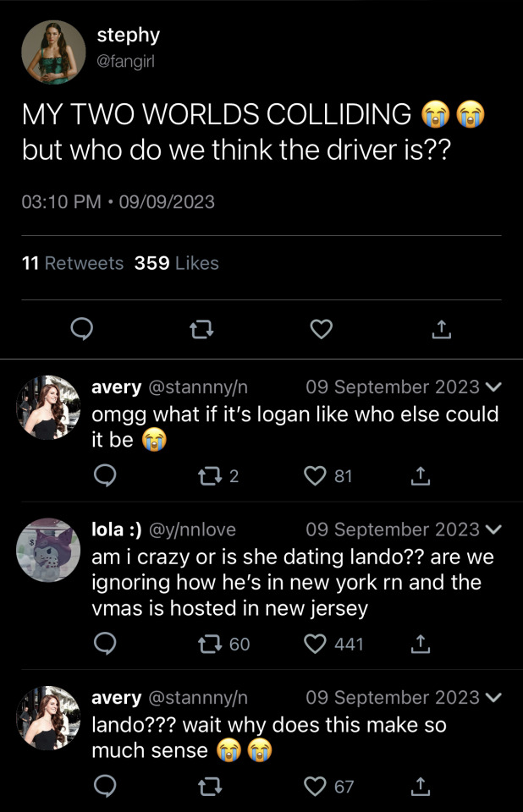View the 11 Retweets list

(73, 263)
